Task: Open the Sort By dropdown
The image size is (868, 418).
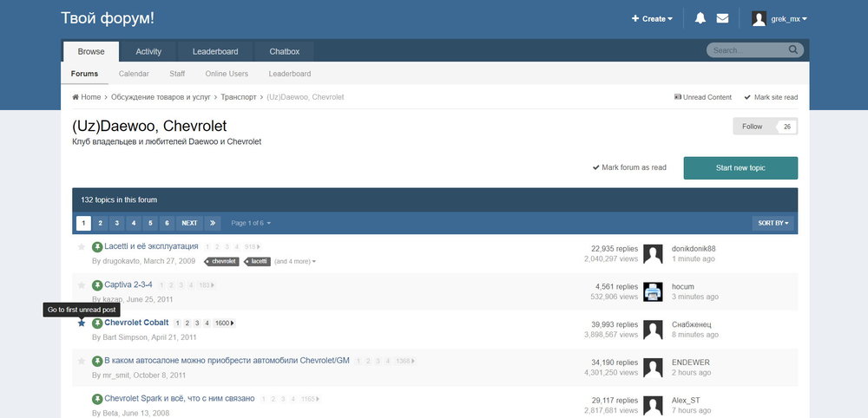Action: (774, 223)
